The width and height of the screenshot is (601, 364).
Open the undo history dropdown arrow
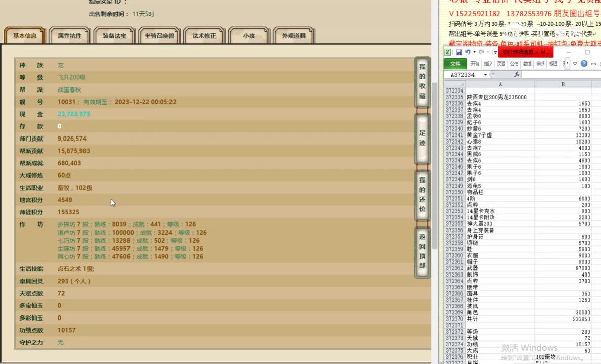click(x=474, y=52)
